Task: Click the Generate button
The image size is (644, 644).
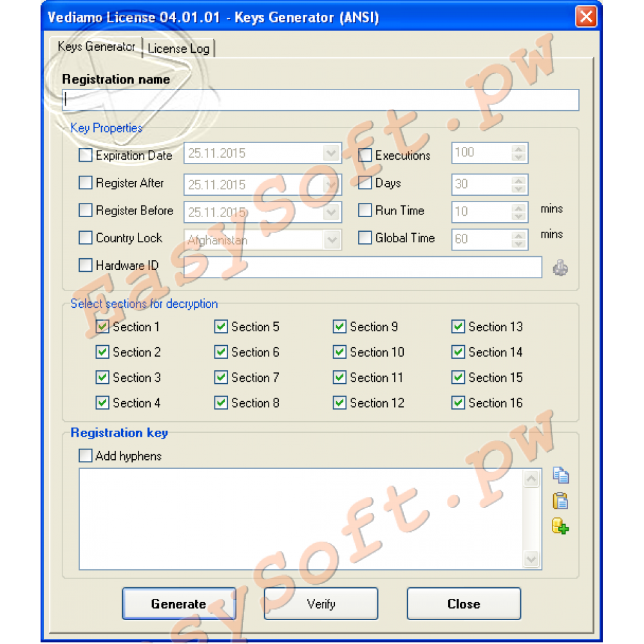Action: [x=178, y=604]
